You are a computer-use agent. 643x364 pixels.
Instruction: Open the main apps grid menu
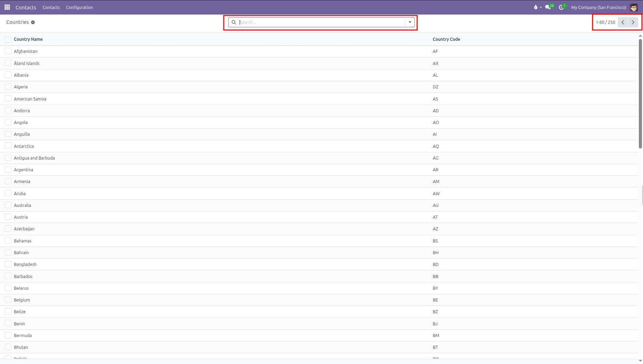click(x=7, y=7)
